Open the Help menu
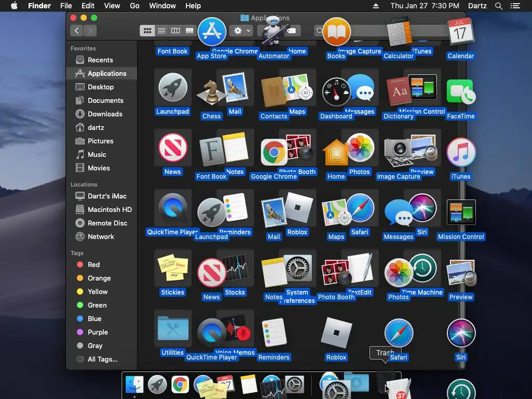 (x=193, y=6)
